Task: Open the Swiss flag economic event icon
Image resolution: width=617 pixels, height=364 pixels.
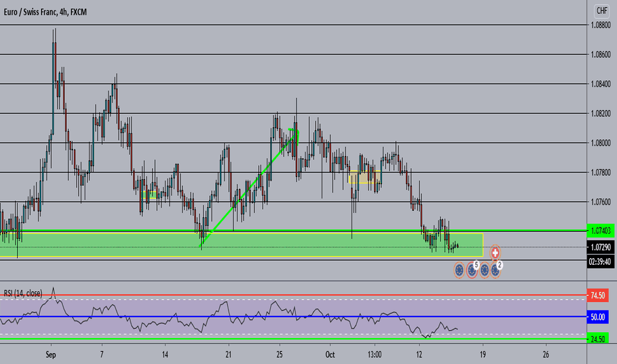Action: (495, 253)
